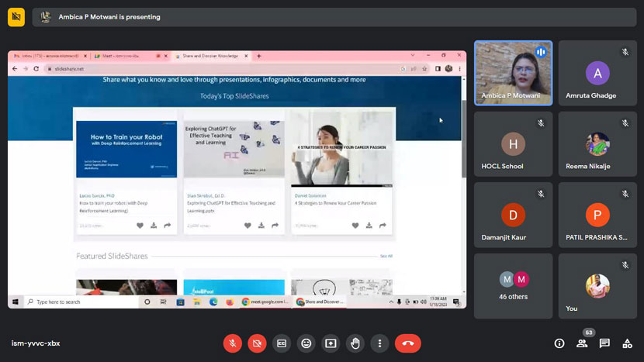Select Amruta Ghadge participant tile
Screen dimensions: 644x362
click(597, 73)
